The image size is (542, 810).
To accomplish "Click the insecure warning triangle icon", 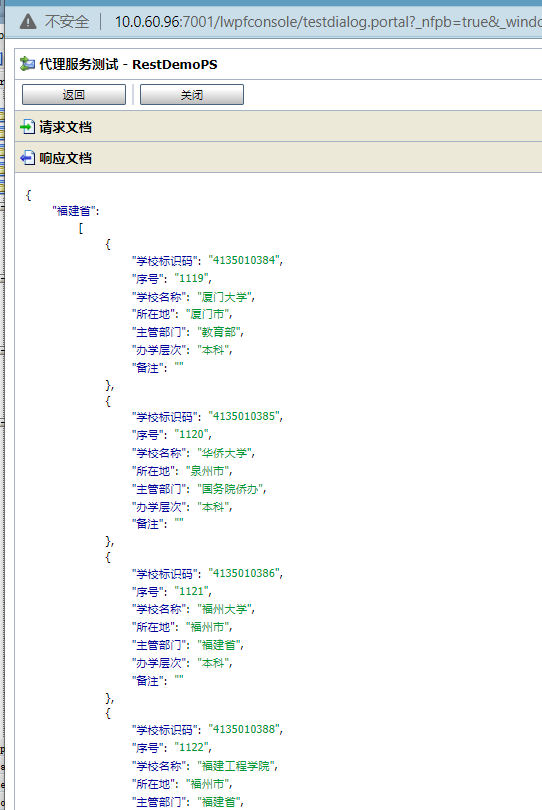I will click(x=28, y=22).
